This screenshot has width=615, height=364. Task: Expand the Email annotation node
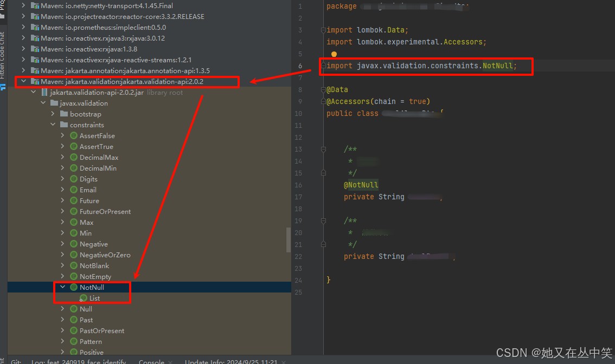tap(63, 190)
